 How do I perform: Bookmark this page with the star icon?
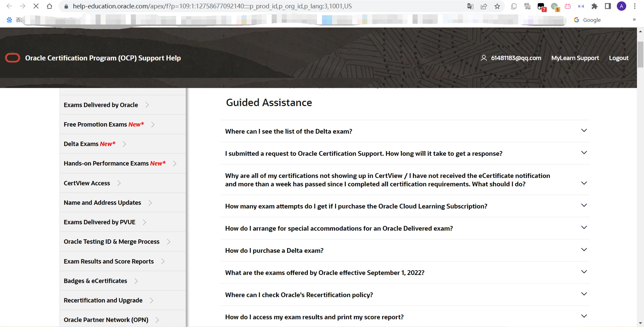(497, 6)
